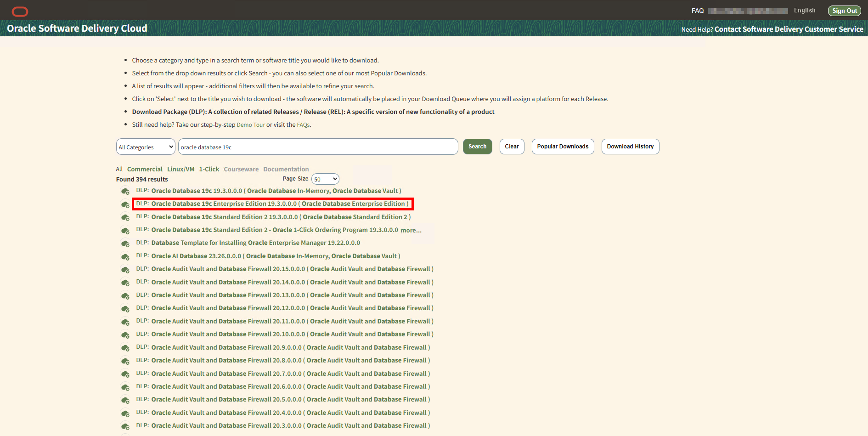Open the Demo Tour link
The image size is (868, 436).
point(251,125)
